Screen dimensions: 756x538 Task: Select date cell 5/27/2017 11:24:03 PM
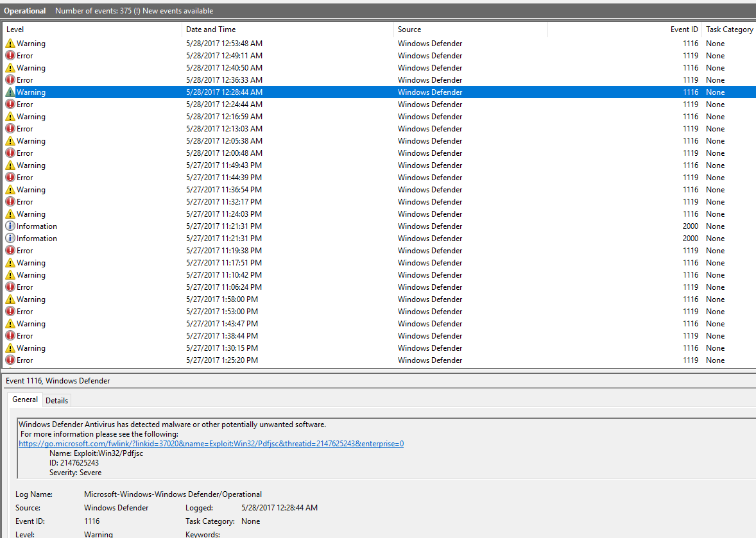tap(224, 214)
